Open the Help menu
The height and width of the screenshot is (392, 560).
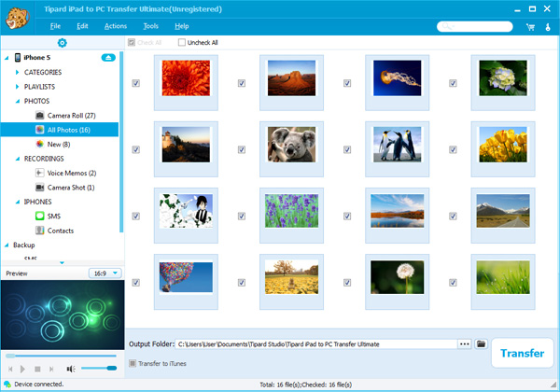(182, 26)
